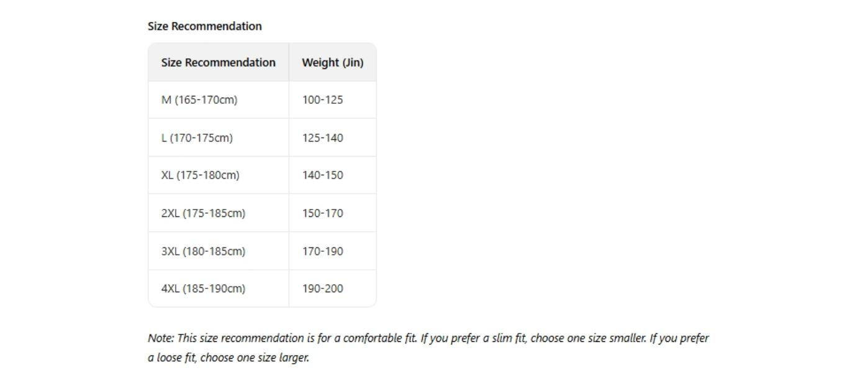Click the 170-190 weight value

(x=322, y=251)
